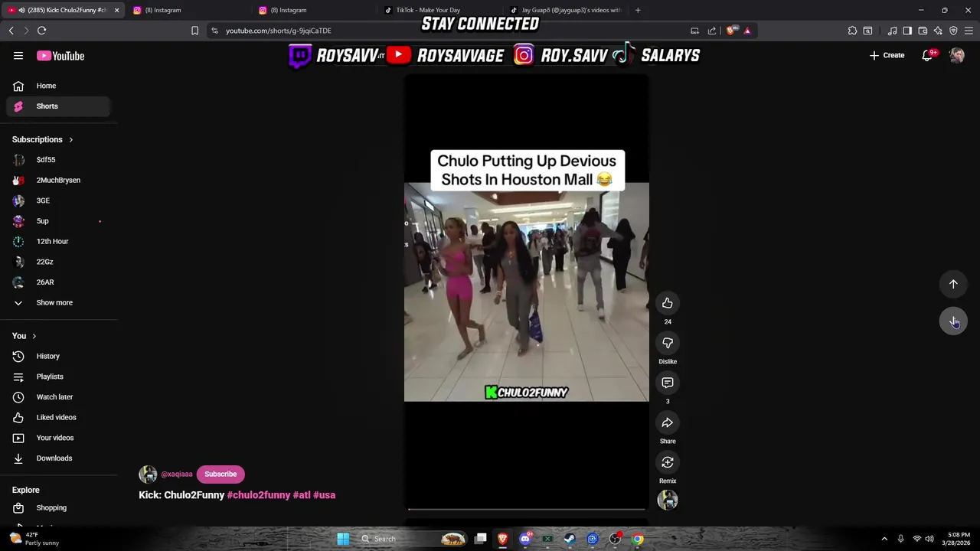Open Brave Wallet
The image size is (980, 551).
coord(923,31)
